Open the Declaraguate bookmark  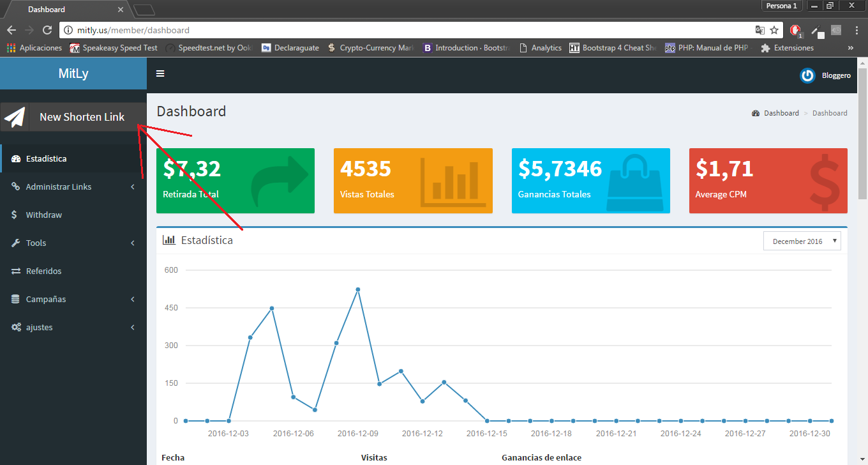pos(290,48)
